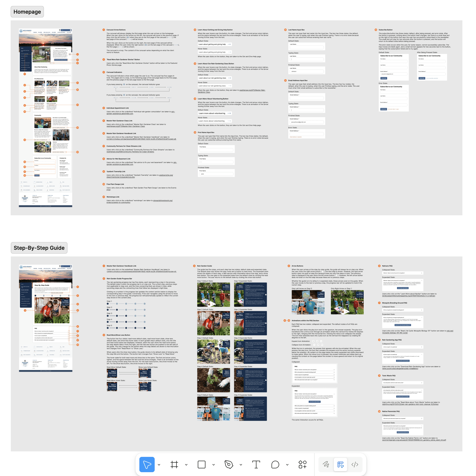Expand the Move tool options chevron
The image size is (476, 476).
[159, 465]
